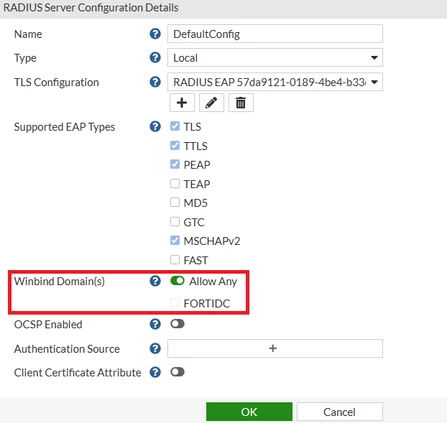Viewport: 447px width, 423px height.
Task: Add an Authentication Source entry
Action: pos(275,348)
